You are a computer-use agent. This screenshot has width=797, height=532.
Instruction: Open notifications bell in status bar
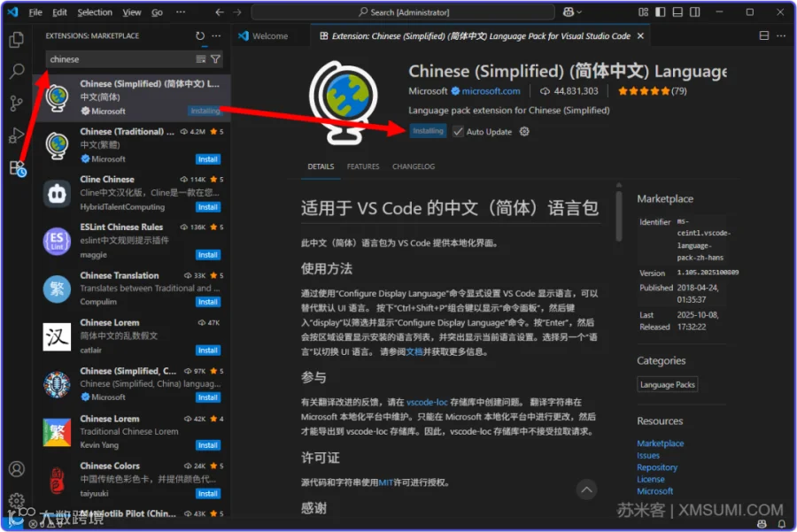pos(782,523)
